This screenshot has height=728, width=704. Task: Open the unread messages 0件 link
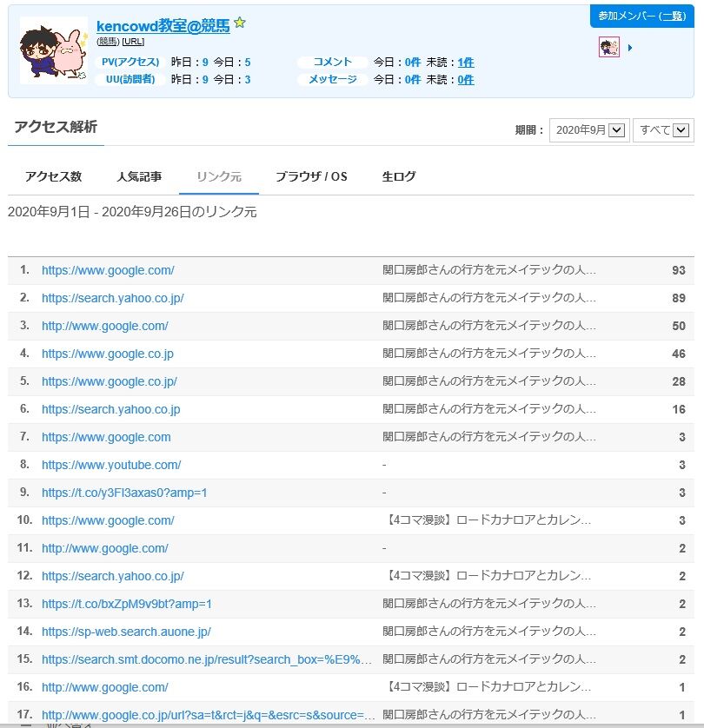click(x=466, y=80)
